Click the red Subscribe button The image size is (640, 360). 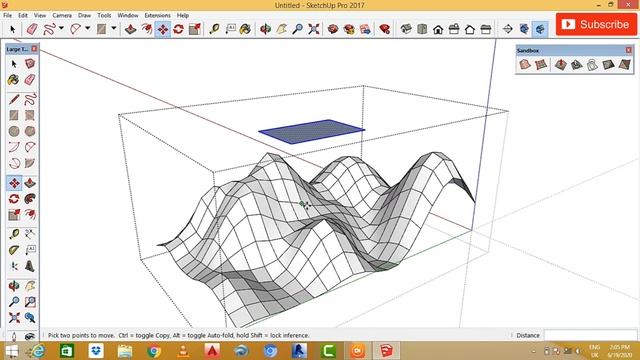[x=596, y=24]
